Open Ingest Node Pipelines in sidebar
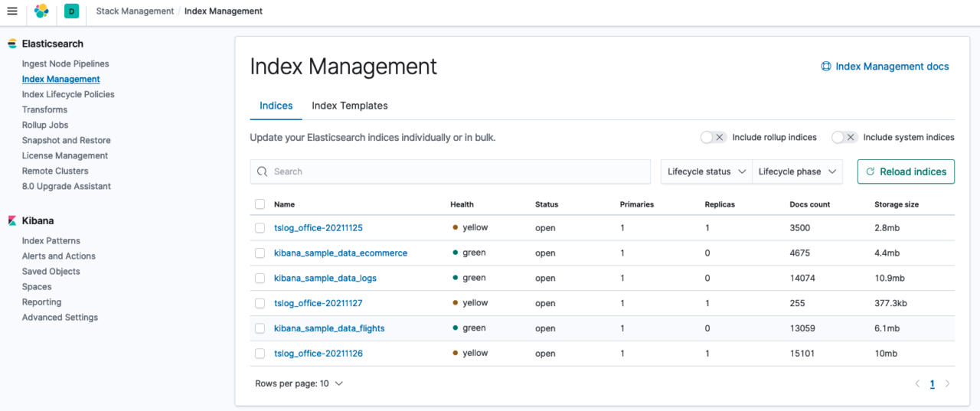This screenshot has width=980, height=411. 66,64
